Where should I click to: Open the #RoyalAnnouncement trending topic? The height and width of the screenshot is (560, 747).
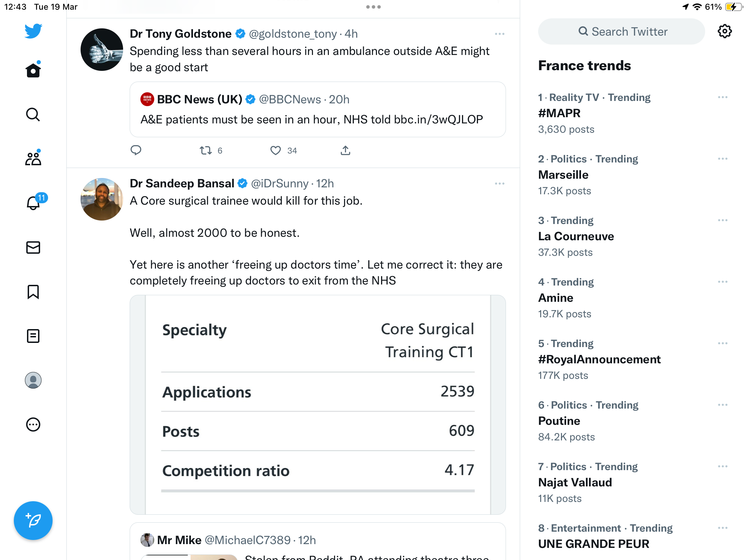pos(599,359)
